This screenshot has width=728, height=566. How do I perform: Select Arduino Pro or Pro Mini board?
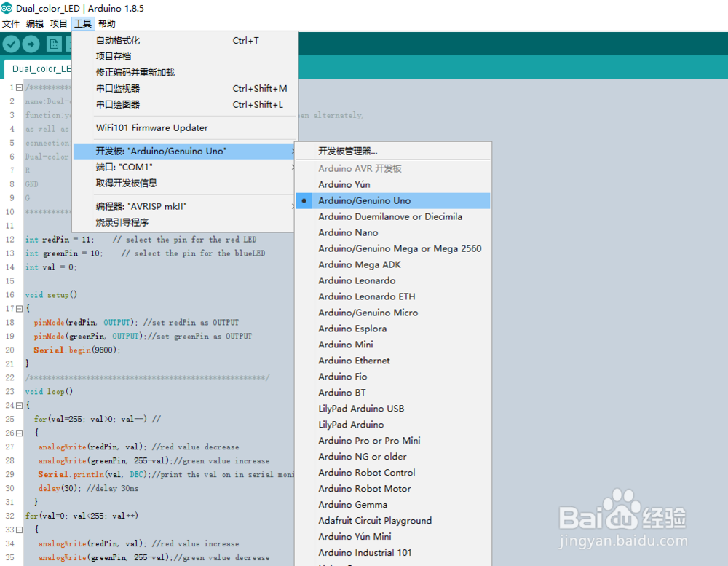(x=393, y=441)
